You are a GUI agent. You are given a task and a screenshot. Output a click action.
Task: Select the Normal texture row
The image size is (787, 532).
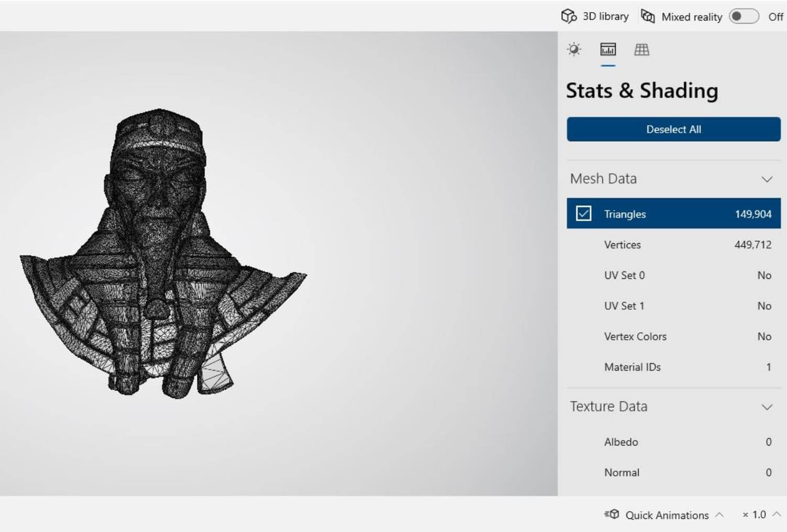coord(673,472)
